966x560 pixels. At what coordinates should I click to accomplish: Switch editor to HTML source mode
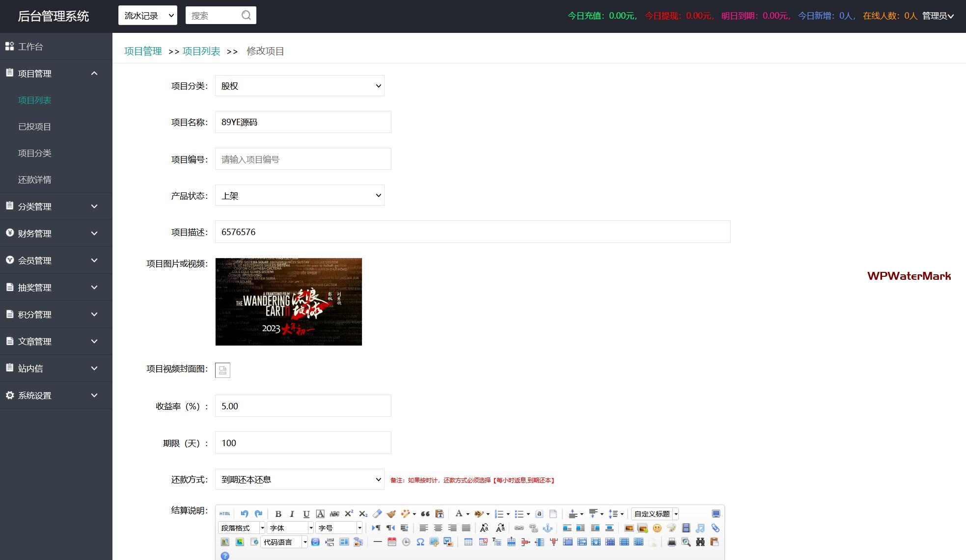tap(225, 514)
